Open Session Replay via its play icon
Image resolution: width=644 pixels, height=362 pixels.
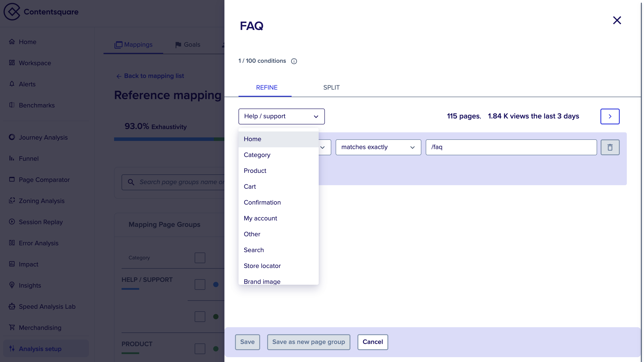tap(12, 222)
